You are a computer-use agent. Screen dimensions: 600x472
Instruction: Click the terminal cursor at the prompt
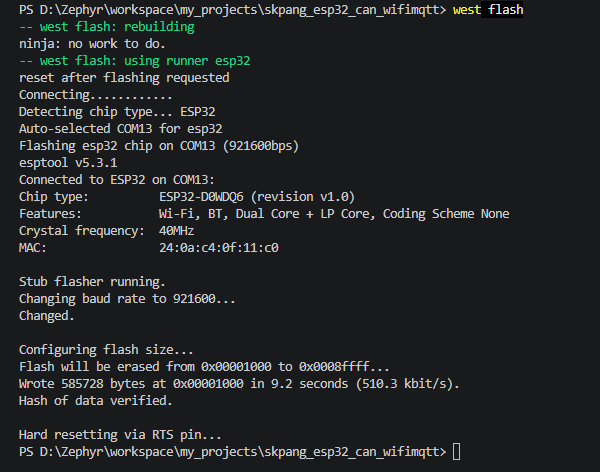coord(457,452)
